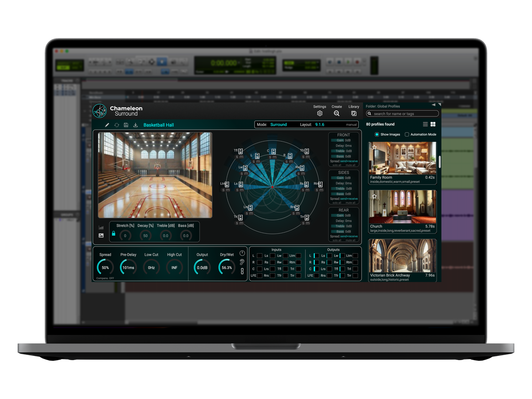This screenshot has width=532, height=399.
Task: Enable the Automation Mode checkbox
Action: [407, 134]
